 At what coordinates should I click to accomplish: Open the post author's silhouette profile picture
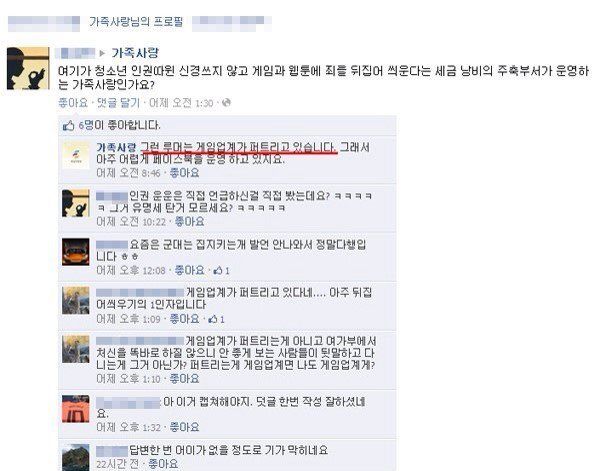point(28,68)
